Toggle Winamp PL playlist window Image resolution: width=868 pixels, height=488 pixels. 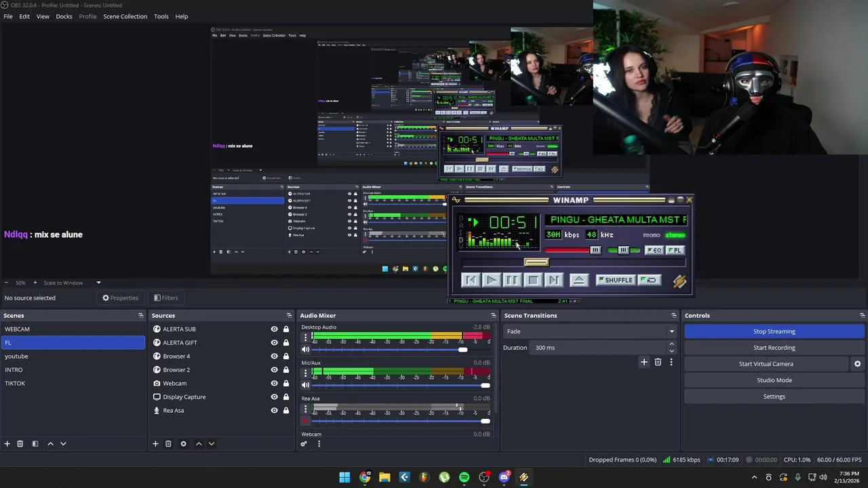(x=675, y=250)
